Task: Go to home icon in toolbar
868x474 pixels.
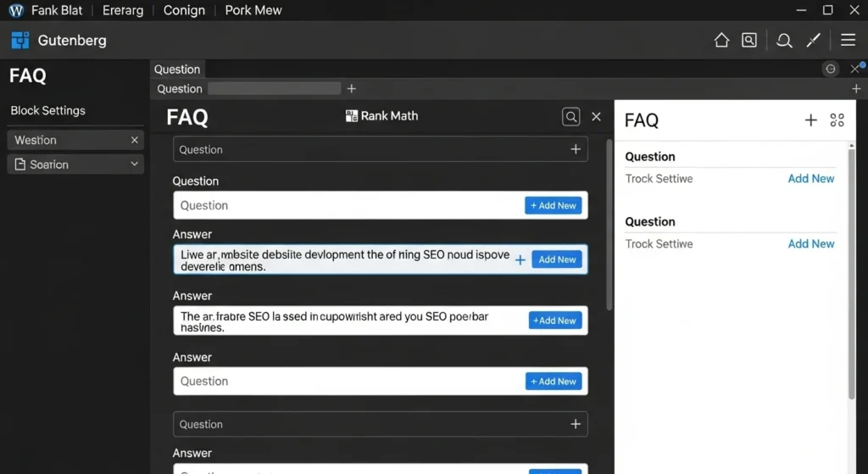Action: pyautogui.click(x=721, y=40)
